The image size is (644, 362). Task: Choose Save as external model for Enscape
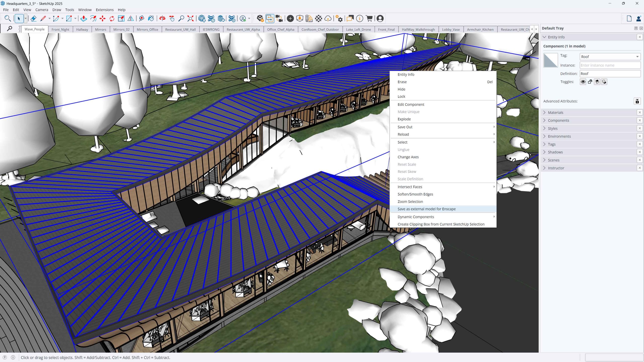click(426, 209)
